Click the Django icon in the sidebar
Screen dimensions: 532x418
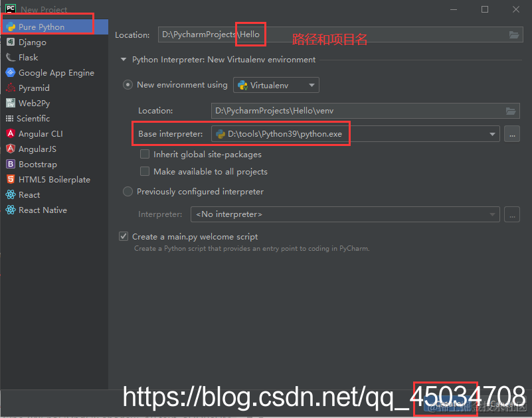[x=11, y=42]
